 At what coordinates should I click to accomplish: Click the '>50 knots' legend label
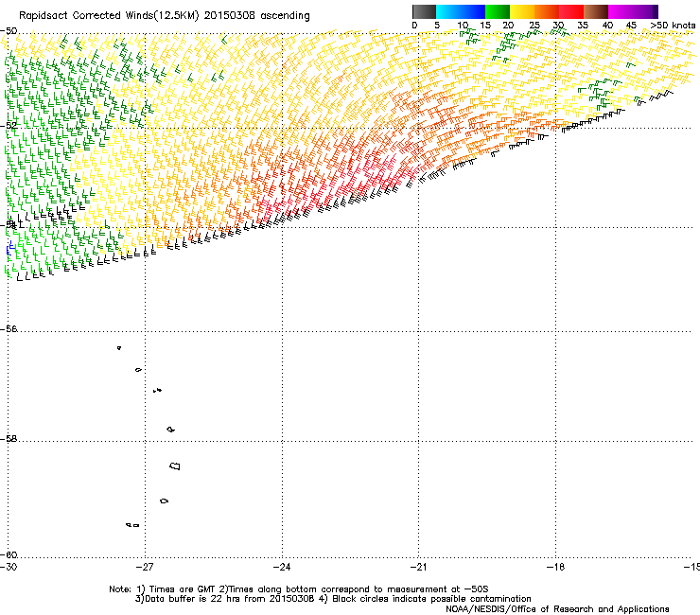coord(673,26)
